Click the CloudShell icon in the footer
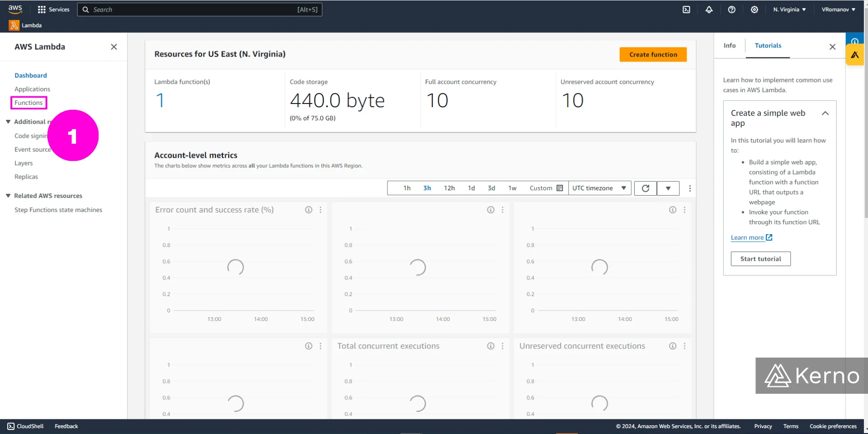 pyautogui.click(x=11, y=426)
